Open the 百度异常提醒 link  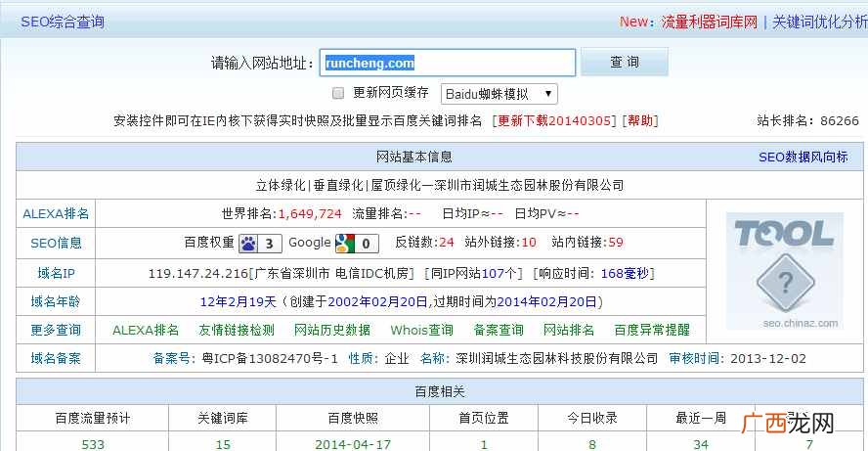pyautogui.click(x=652, y=331)
